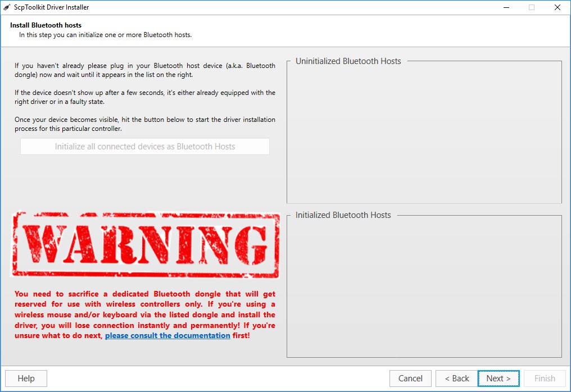This screenshot has width=571, height=392.
Task: Click the 'If you haven't already please plug' paragraph
Action: tap(145, 70)
